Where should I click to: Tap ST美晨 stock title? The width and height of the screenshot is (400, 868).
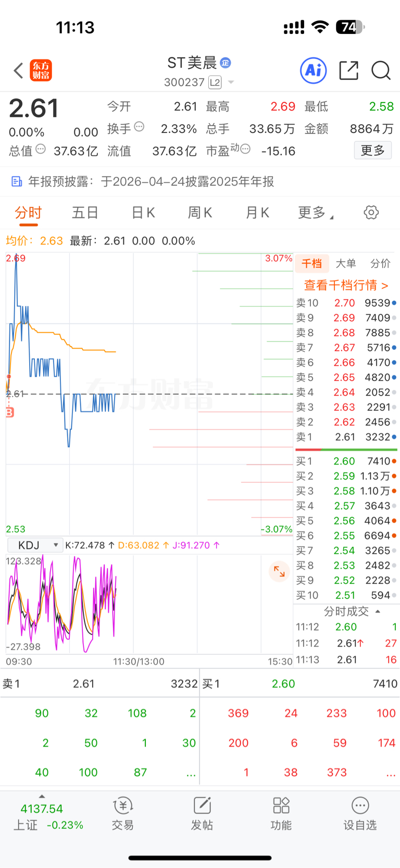(192, 63)
